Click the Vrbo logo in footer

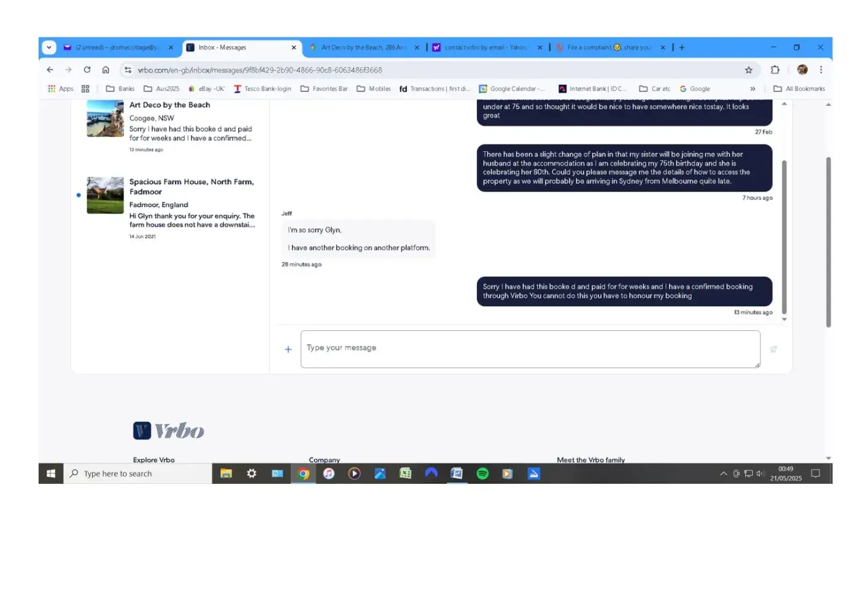coord(168,431)
